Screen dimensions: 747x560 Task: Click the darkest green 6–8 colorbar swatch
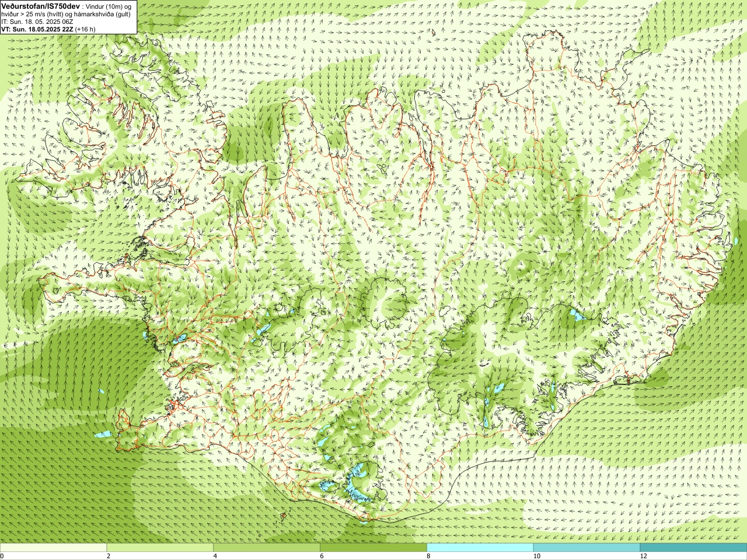(373, 548)
